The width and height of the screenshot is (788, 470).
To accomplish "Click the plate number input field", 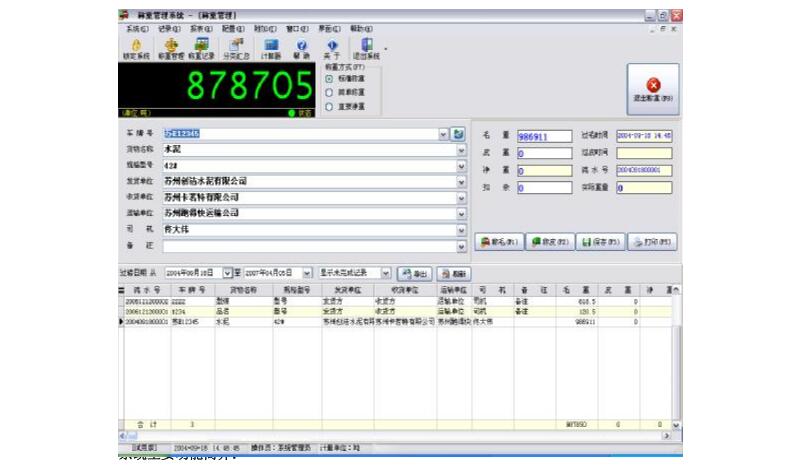I will [300, 134].
